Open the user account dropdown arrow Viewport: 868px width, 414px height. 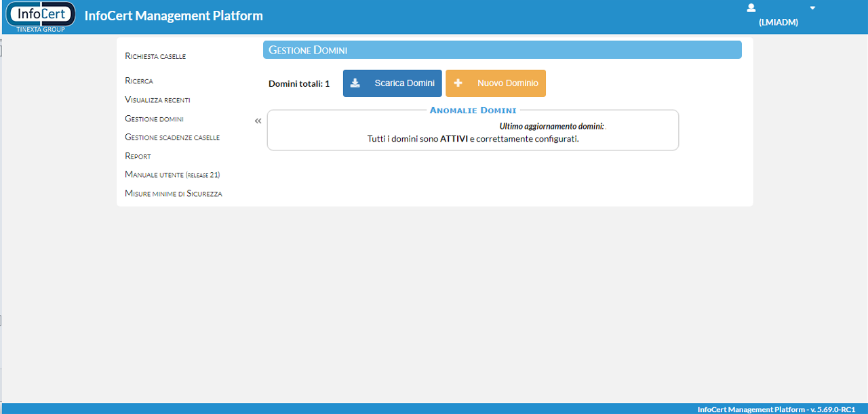(812, 8)
